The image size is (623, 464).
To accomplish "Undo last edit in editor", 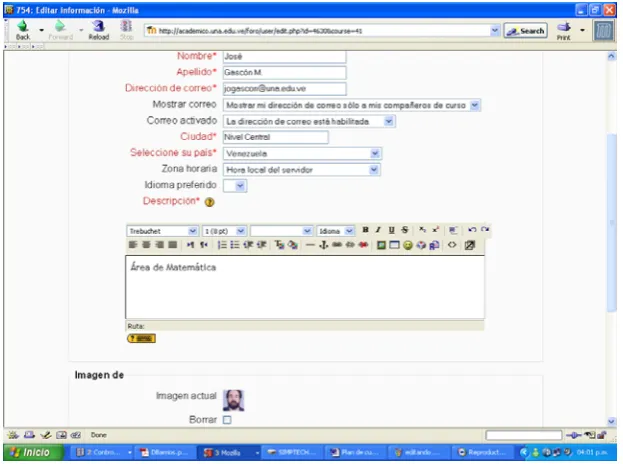I will [472, 230].
